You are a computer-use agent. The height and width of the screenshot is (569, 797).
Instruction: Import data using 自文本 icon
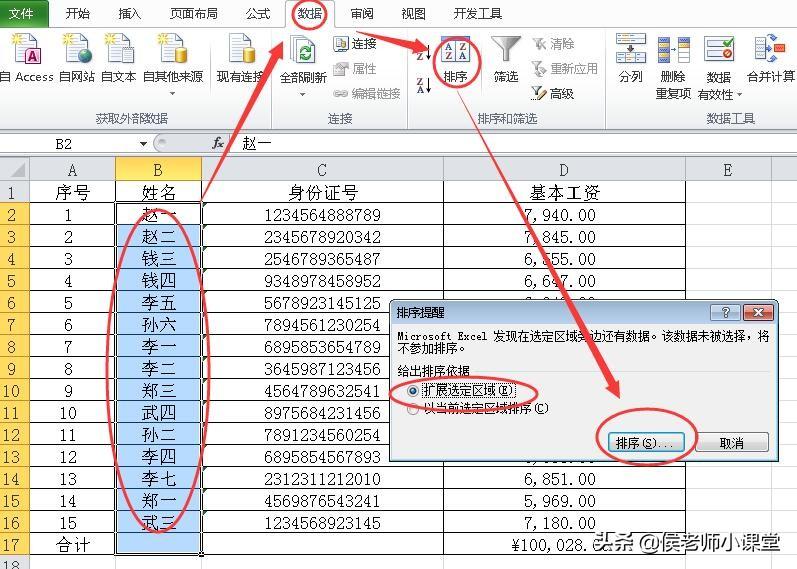(119, 57)
